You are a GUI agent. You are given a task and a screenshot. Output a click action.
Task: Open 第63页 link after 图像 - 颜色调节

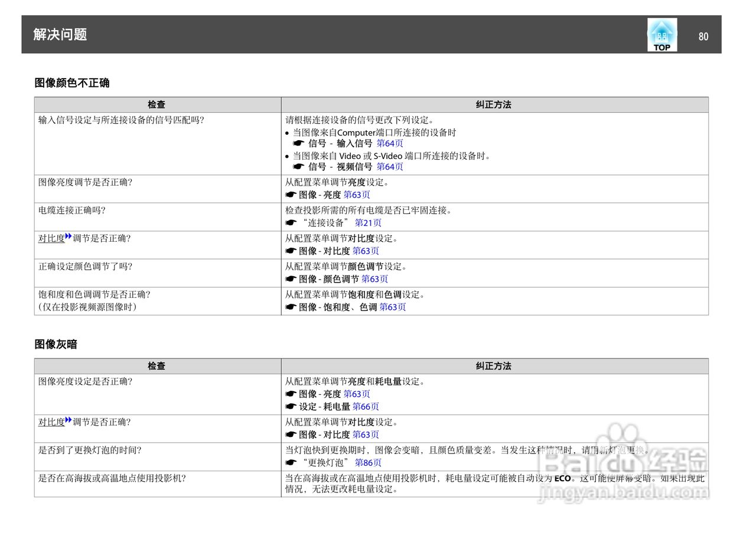(374, 279)
